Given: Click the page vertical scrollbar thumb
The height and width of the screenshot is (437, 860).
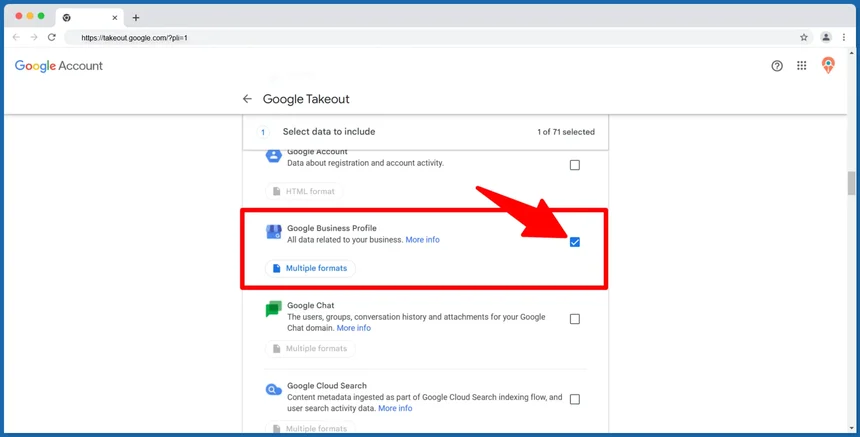Looking at the screenshot, I should [x=851, y=183].
